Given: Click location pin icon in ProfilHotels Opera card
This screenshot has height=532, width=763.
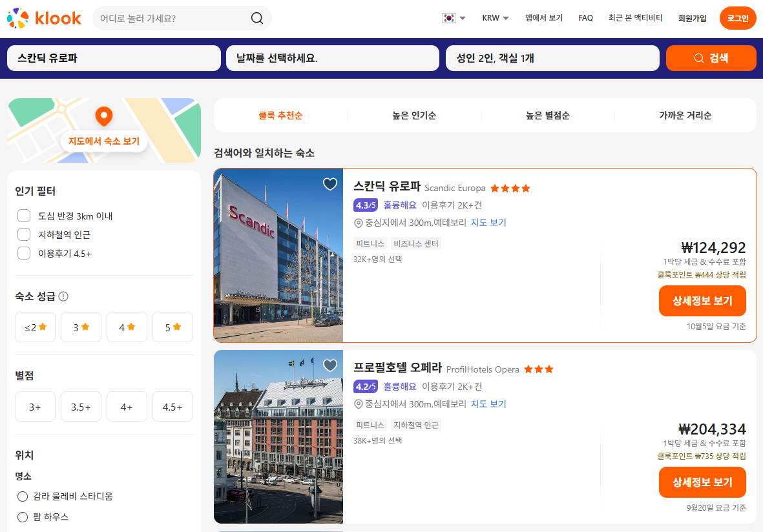Looking at the screenshot, I should click(358, 404).
